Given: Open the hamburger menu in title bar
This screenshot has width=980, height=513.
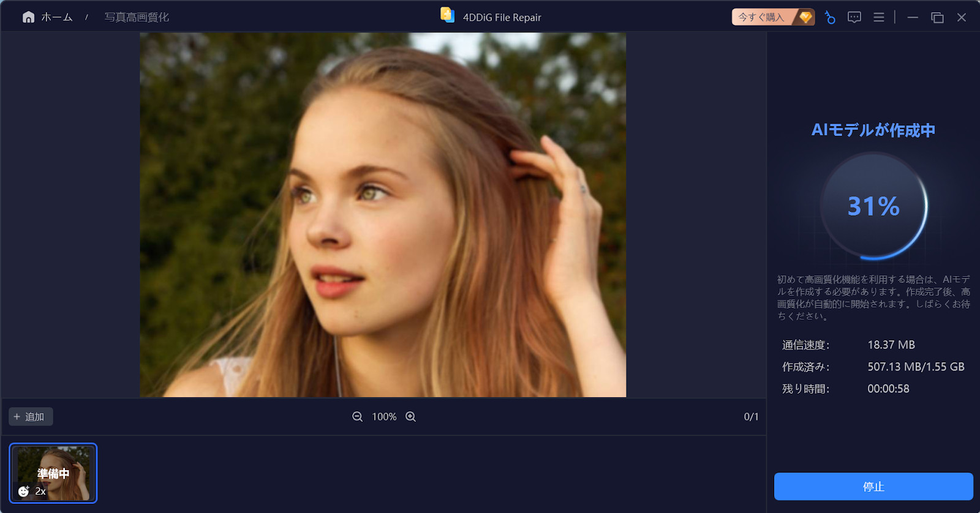Looking at the screenshot, I should tap(879, 17).
